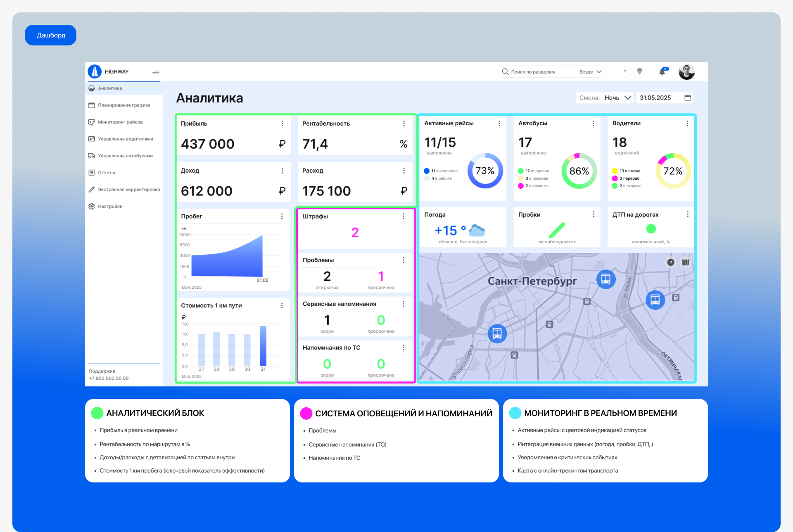Toggle the sidebar with the hamburger icon
This screenshot has width=793, height=532.
pyautogui.click(x=156, y=72)
